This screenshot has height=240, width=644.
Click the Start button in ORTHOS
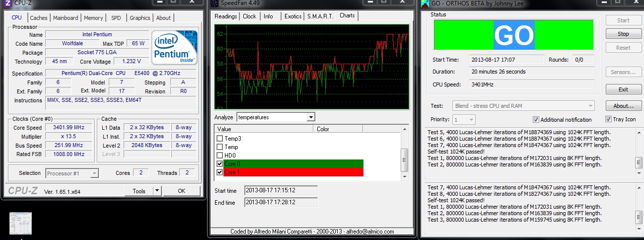point(623,20)
